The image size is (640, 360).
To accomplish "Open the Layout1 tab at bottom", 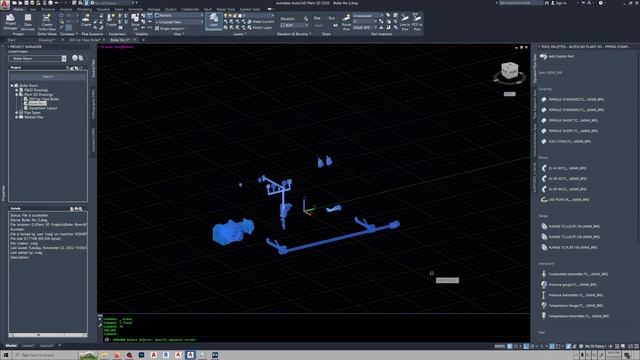I will pos(28,346).
